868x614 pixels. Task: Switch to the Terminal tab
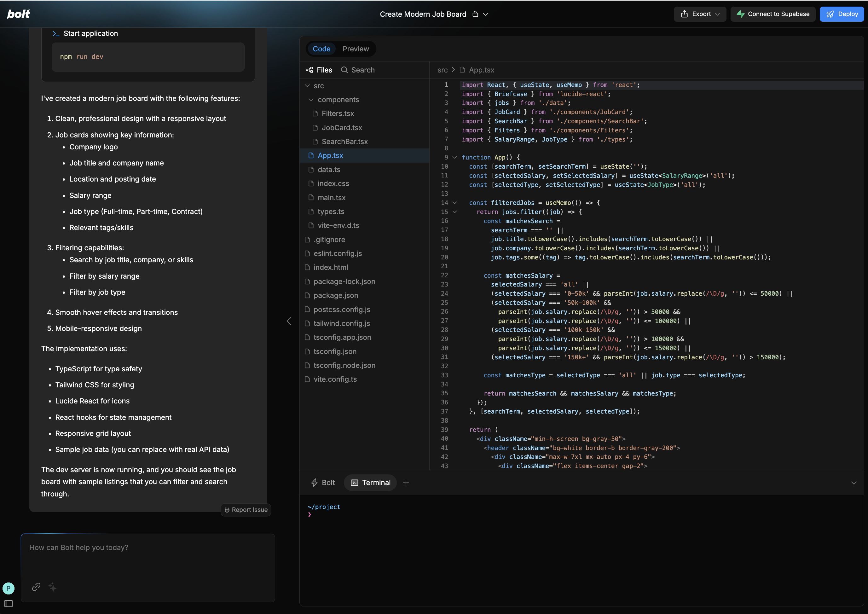pyautogui.click(x=370, y=483)
